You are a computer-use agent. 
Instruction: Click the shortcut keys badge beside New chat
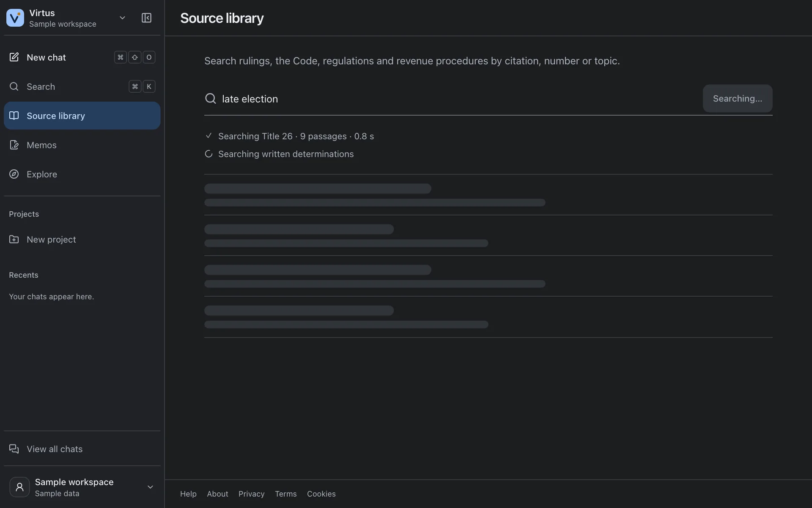135,57
